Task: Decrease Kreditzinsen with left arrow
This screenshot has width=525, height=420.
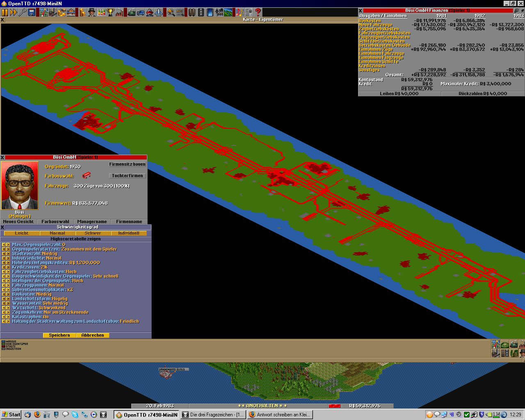Action: click(x=3, y=267)
